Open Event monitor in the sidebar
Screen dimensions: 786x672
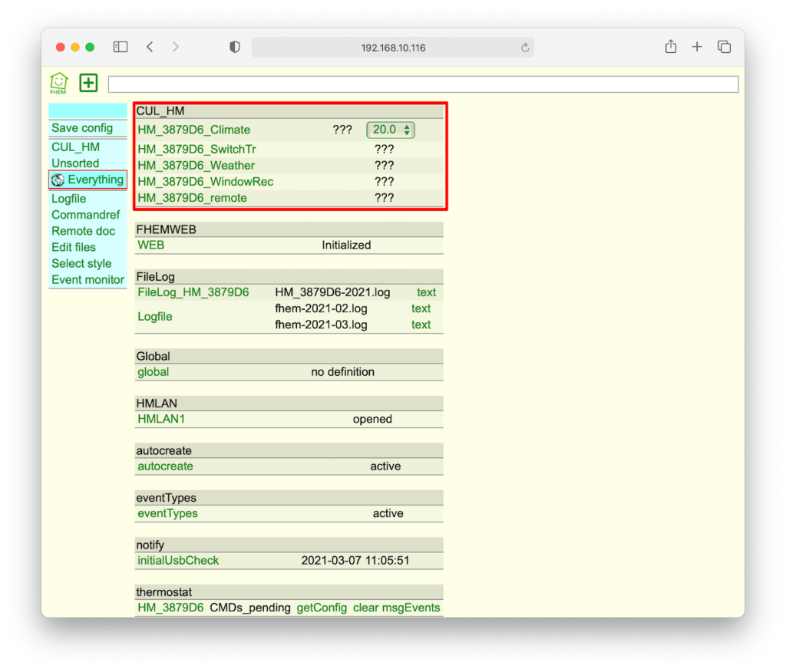click(88, 280)
